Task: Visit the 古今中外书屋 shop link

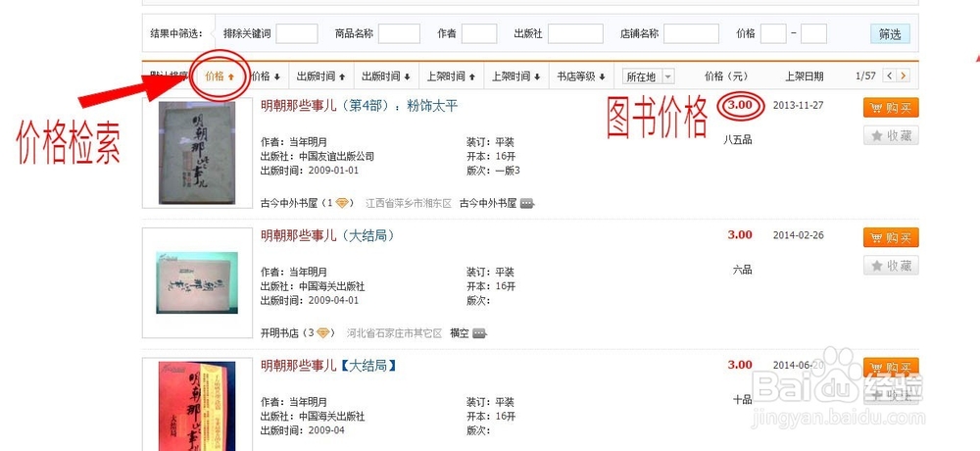Action: pyautogui.click(x=289, y=203)
